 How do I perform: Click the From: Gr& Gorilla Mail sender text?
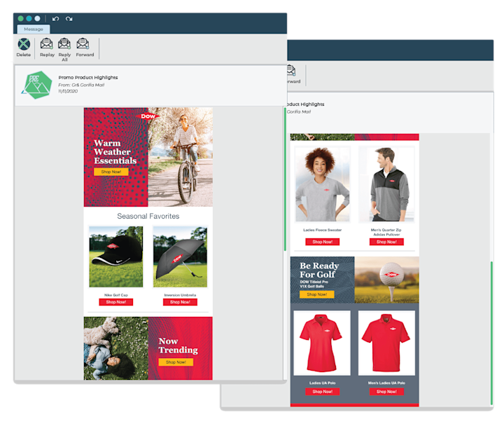[x=81, y=85]
